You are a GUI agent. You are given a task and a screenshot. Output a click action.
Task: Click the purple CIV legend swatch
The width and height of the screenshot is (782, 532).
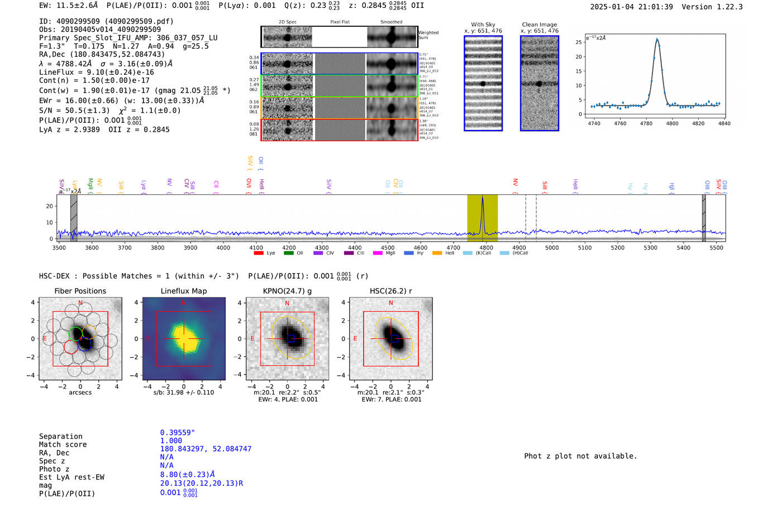pos(318,253)
